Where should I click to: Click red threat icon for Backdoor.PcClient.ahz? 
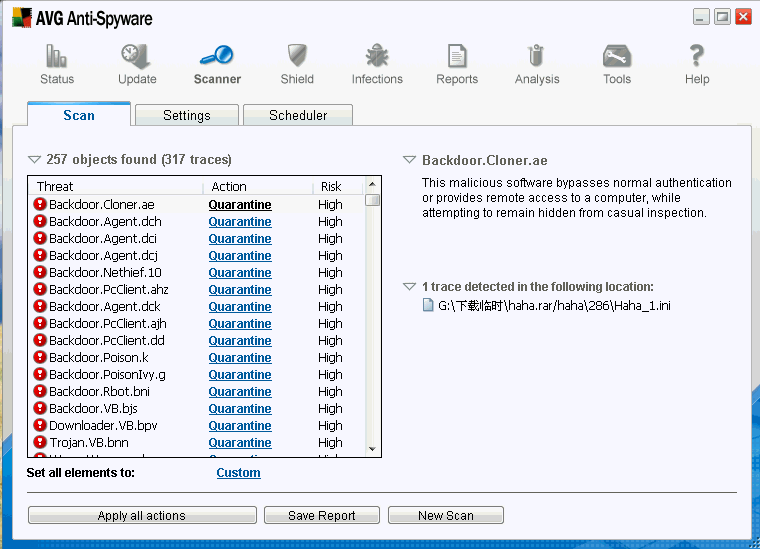click(x=40, y=289)
